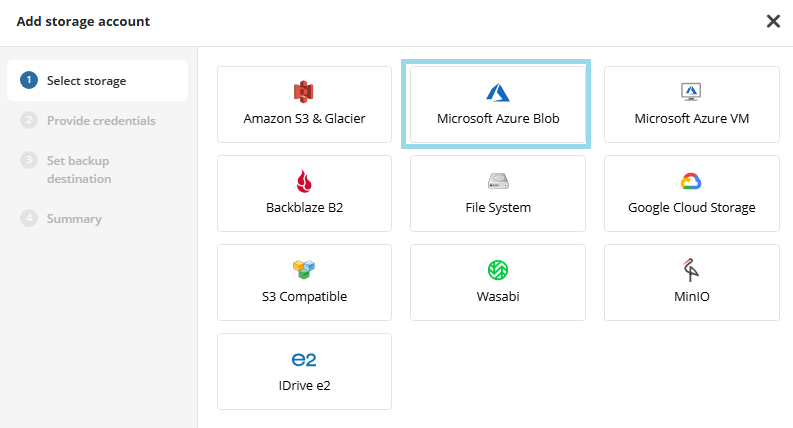Screen dimensions: 793x428
Task: Select the 'Backblaze B2' text label
Action: 304,207
